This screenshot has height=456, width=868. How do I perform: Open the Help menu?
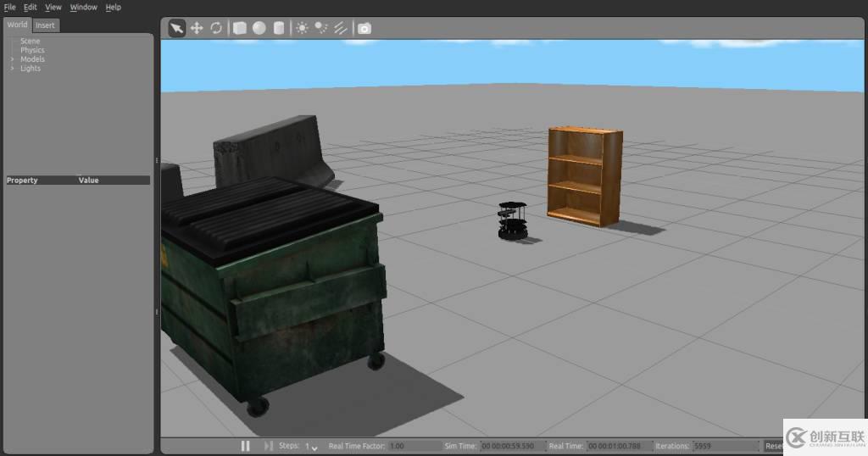click(x=113, y=7)
